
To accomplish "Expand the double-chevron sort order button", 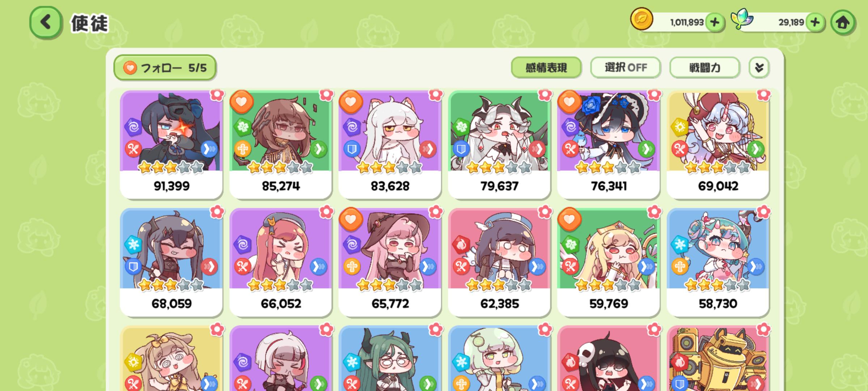I will coord(759,68).
